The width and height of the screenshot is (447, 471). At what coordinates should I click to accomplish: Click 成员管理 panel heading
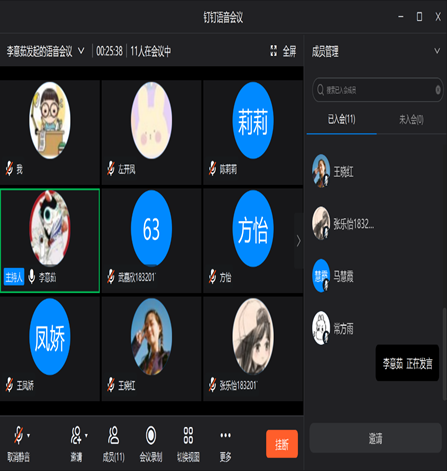click(x=325, y=52)
